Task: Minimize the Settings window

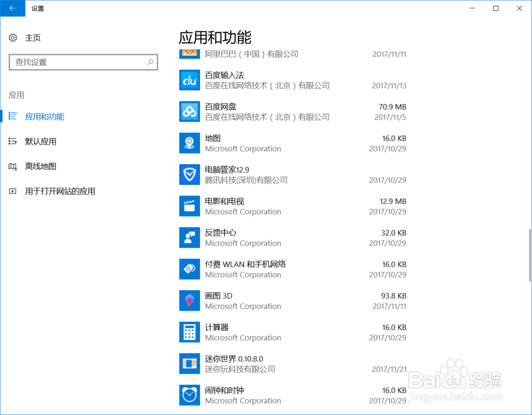Action: pos(472,9)
